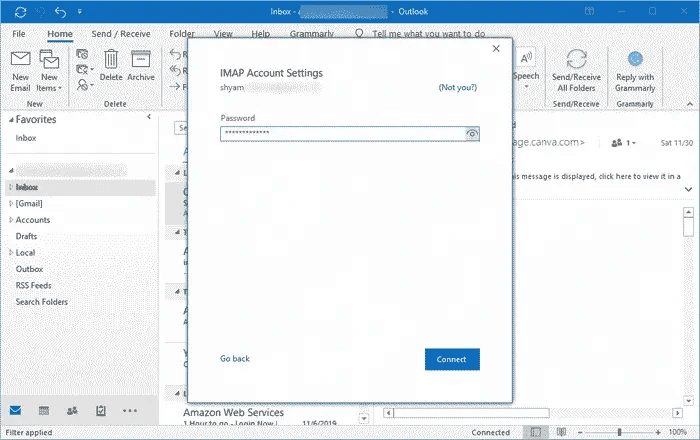The width and height of the screenshot is (700, 440).
Task: Open Quick Access Toolbar customize dropdown
Action: (x=79, y=12)
